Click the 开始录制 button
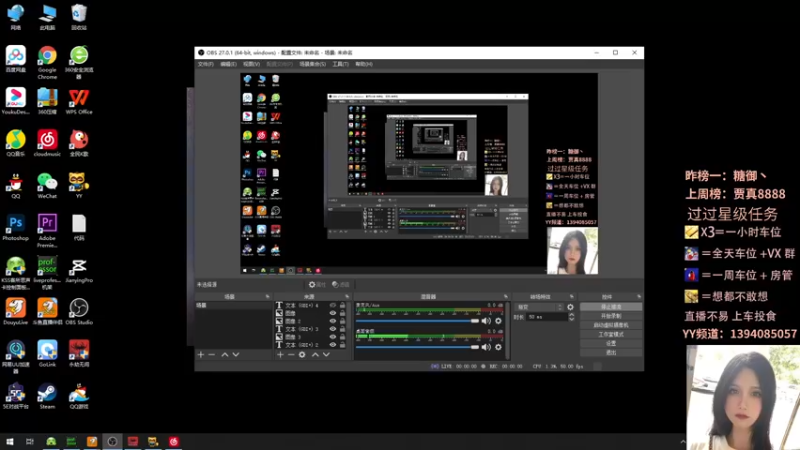 point(611,316)
